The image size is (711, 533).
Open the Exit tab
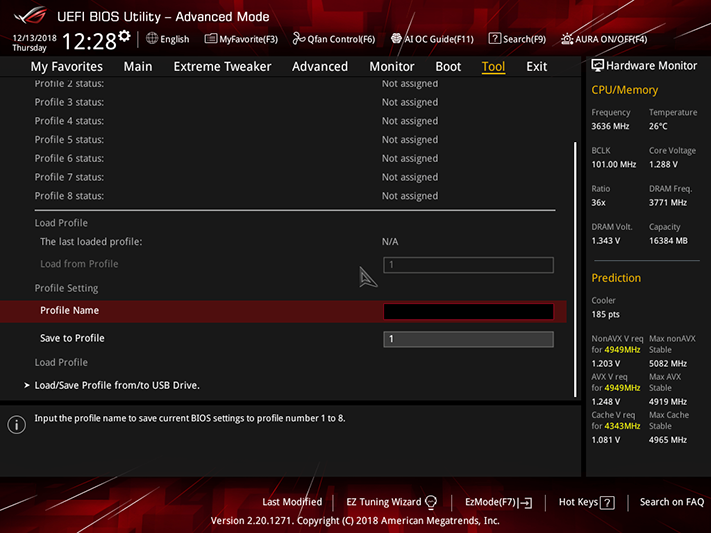pos(536,67)
